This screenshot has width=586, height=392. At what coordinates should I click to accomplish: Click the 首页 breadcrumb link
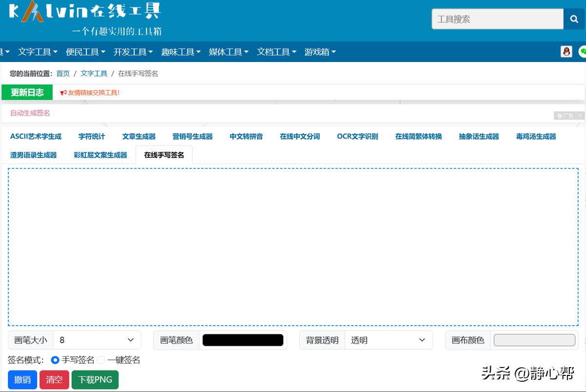click(63, 73)
